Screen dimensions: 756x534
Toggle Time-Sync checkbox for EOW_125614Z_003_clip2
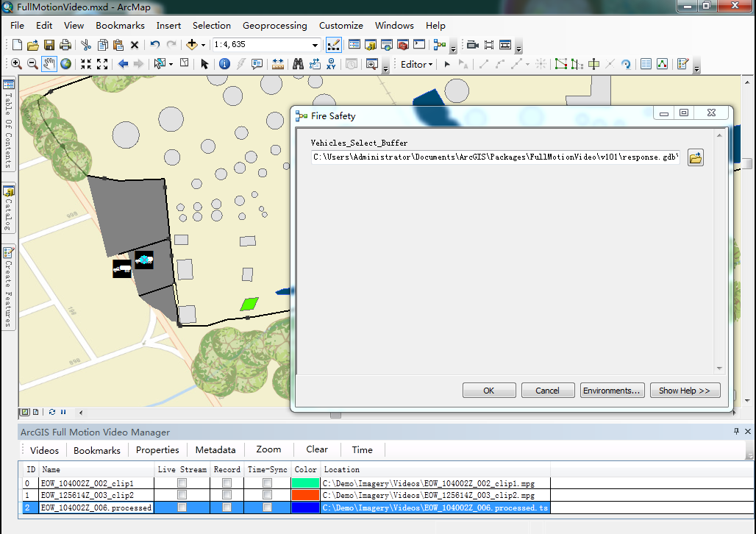[267, 495]
